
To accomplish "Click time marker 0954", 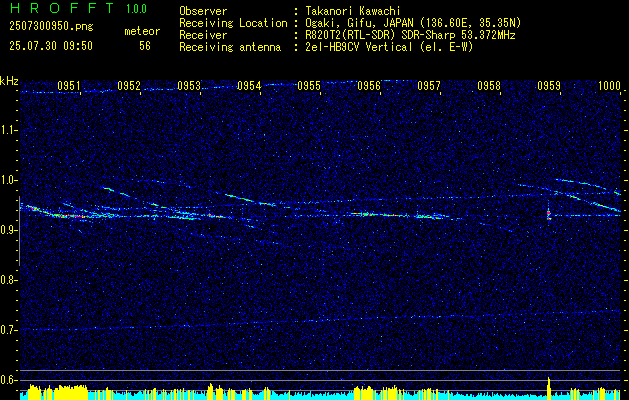I will 249,85.
